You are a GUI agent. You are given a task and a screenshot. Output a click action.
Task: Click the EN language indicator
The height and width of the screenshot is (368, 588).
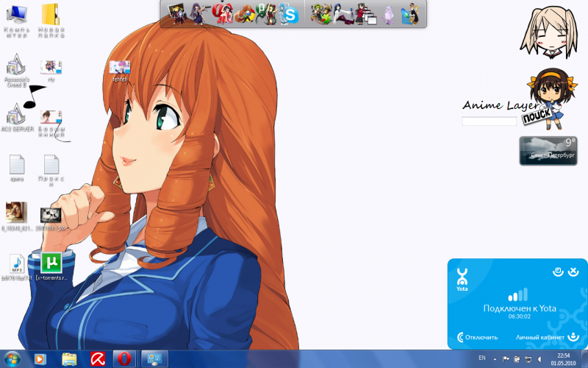(x=482, y=358)
